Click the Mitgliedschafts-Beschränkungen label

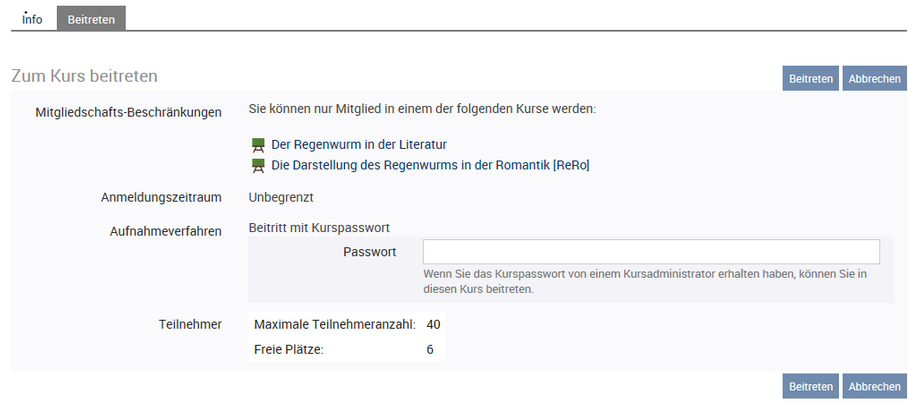[x=128, y=112]
